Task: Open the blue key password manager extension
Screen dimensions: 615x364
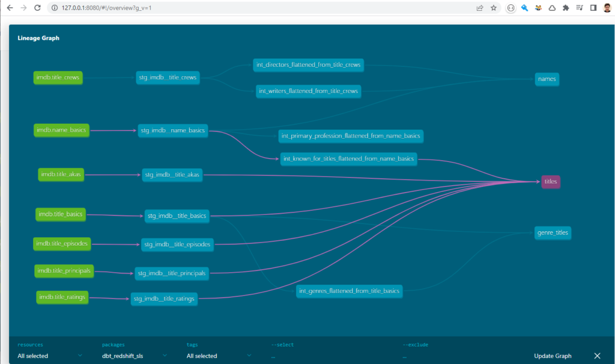Action: click(524, 8)
